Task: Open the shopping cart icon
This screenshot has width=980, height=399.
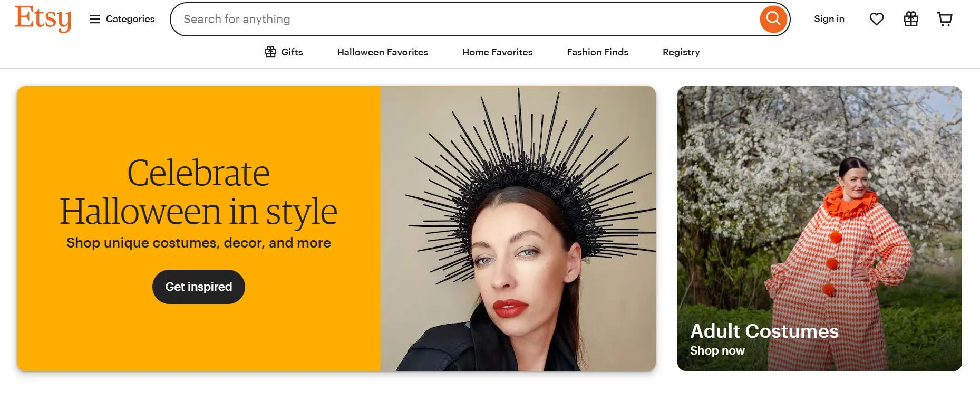Action: [x=945, y=19]
